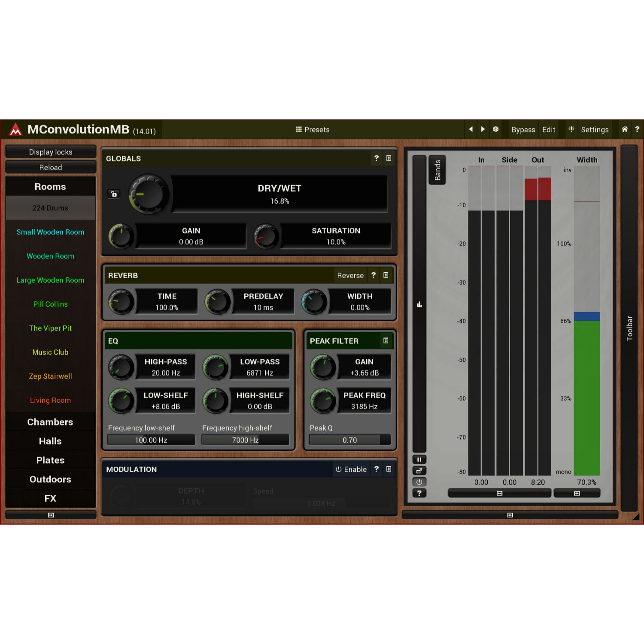The image size is (644, 644).
Task: Pause the metering display
Action: point(419,459)
